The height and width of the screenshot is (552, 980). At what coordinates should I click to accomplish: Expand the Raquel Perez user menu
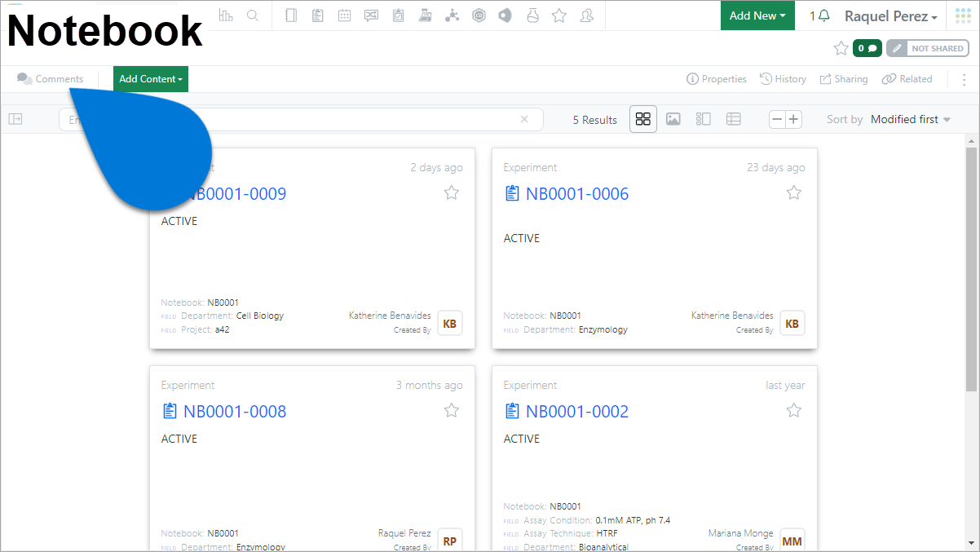pyautogui.click(x=890, y=15)
